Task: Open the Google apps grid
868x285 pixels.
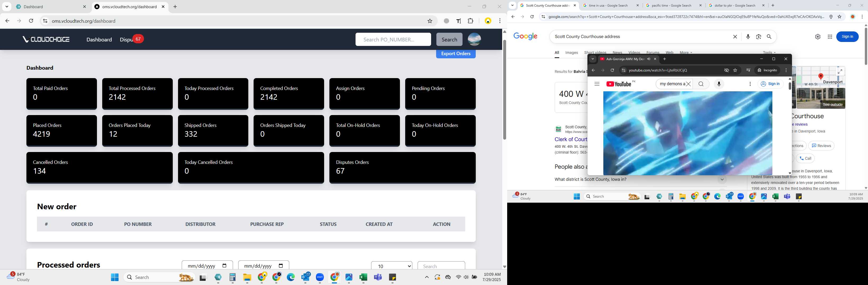Action: tap(830, 37)
